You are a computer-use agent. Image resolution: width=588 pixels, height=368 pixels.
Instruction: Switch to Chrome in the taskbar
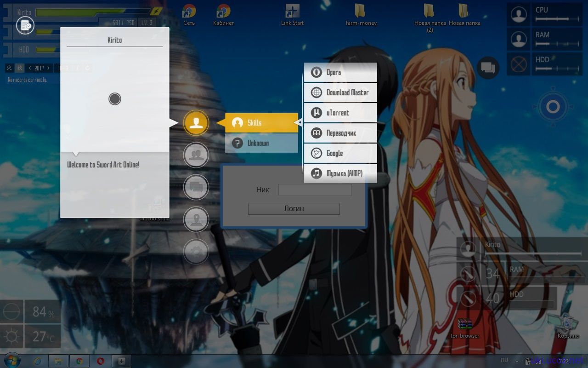click(x=79, y=361)
